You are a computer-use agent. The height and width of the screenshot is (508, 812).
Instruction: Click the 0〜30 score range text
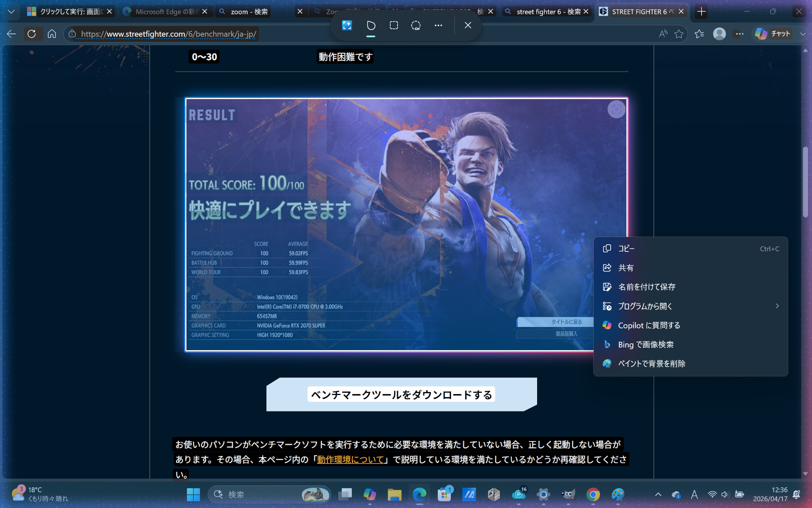click(x=204, y=57)
